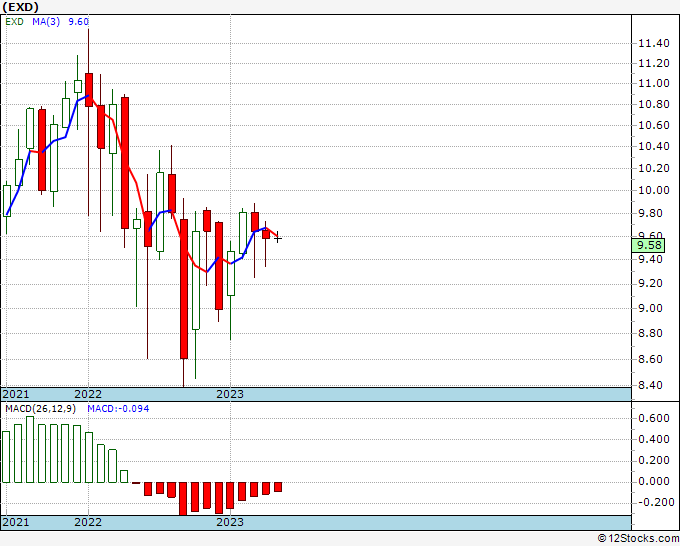Click the 9.80 price axis label
Image resolution: width=680 pixels, height=546 pixels.
(651, 213)
